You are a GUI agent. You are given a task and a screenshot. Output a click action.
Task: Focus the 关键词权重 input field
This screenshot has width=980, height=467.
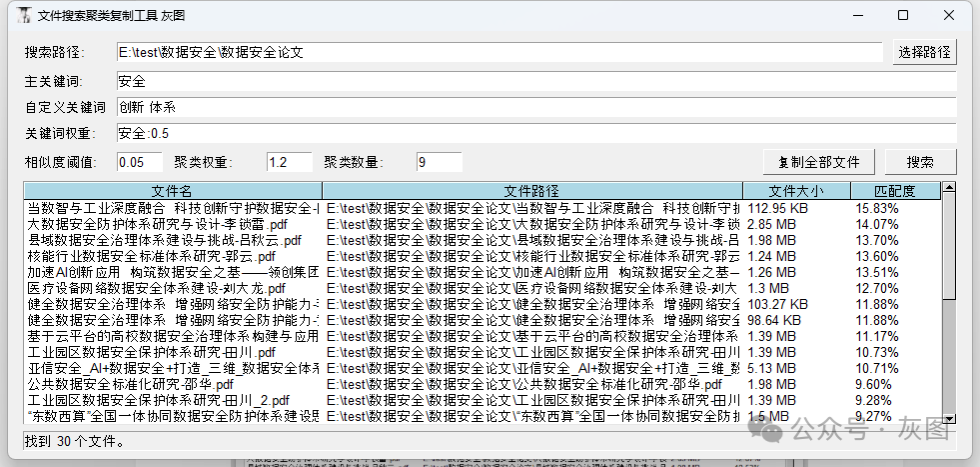click(x=536, y=133)
